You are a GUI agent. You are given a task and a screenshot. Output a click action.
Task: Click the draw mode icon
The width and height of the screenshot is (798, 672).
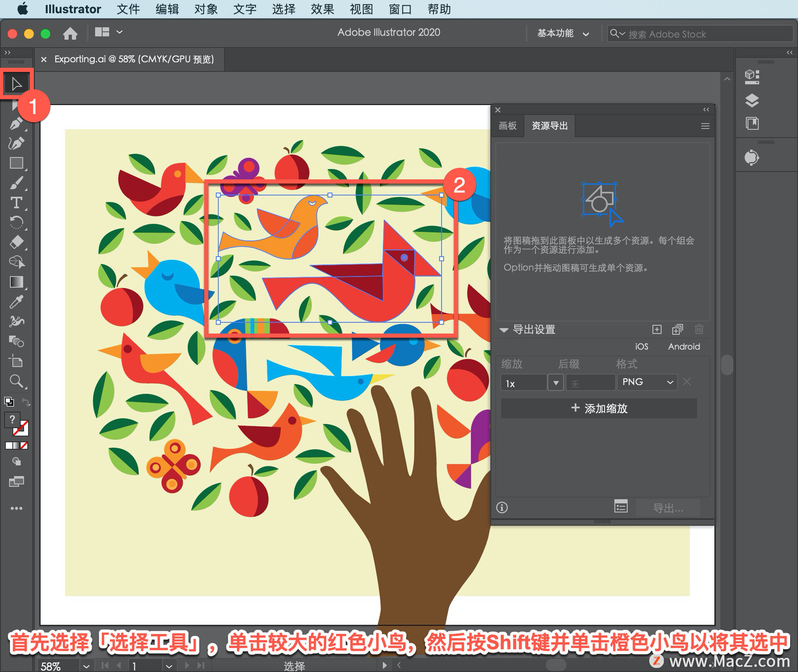click(17, 461)
